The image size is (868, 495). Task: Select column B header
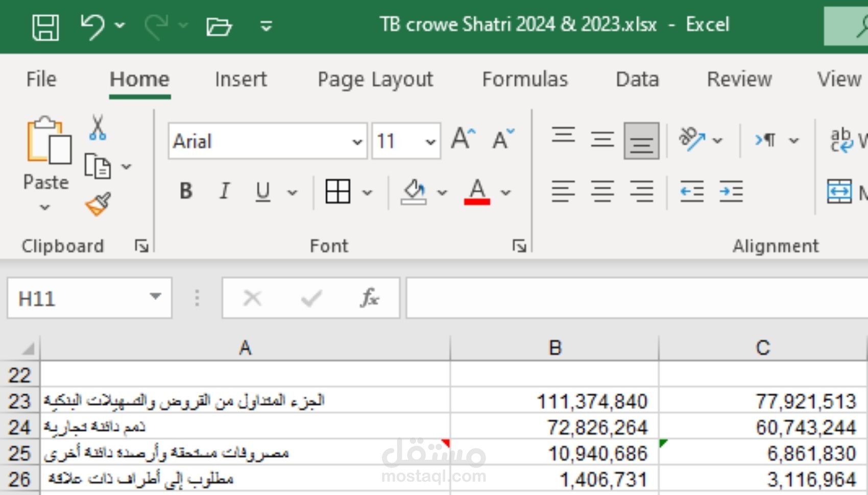(x=554, y=348)
